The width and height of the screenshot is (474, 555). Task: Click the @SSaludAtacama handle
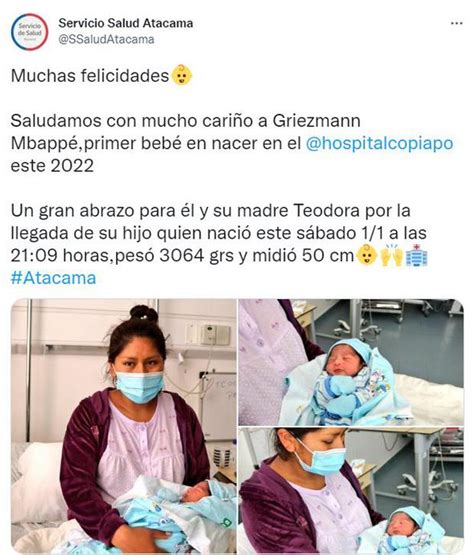point(106,39)
